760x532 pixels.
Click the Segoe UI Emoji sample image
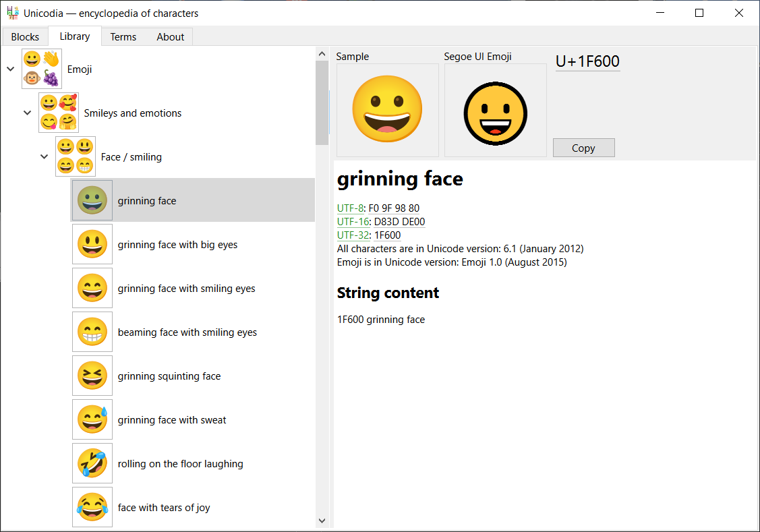point(495,111)
